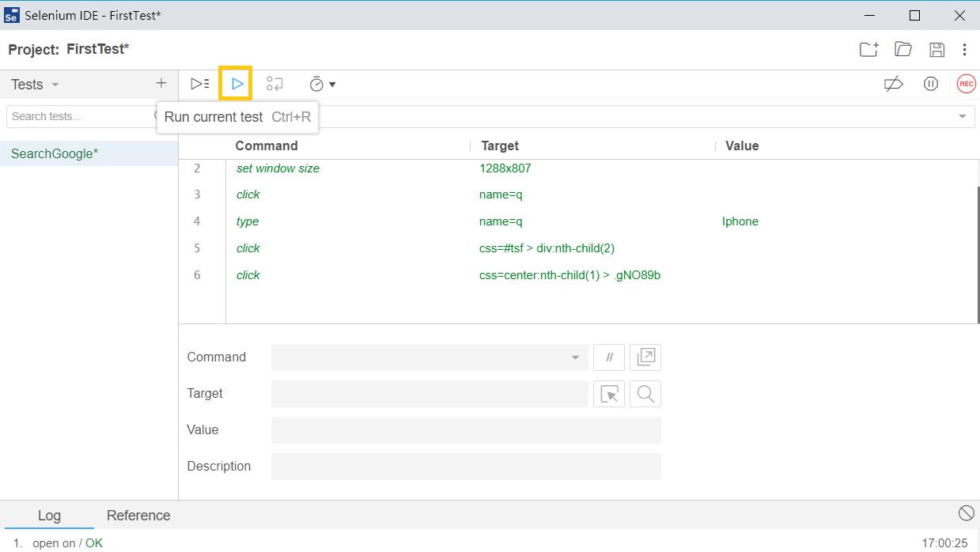Viewport: 980px width, 552px height.
Task: Minimize the Selenium IDE window
Action: (x=870, y=15)
